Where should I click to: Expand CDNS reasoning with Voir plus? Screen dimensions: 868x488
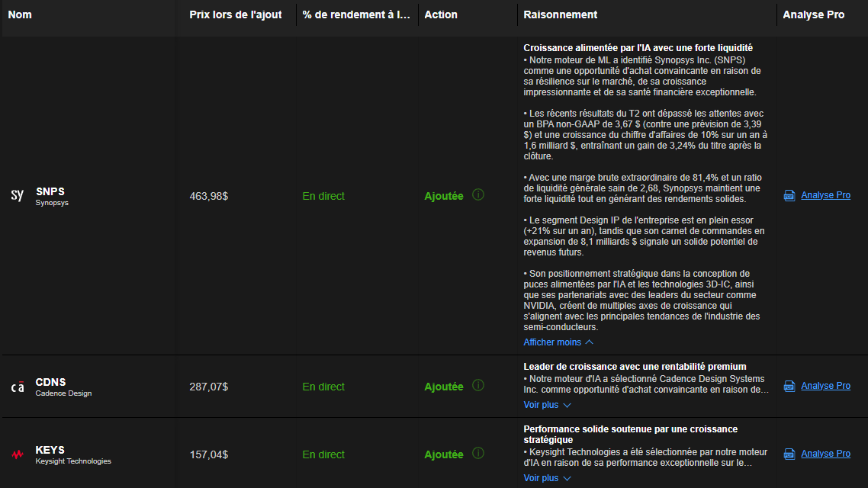tap(547, 404)
